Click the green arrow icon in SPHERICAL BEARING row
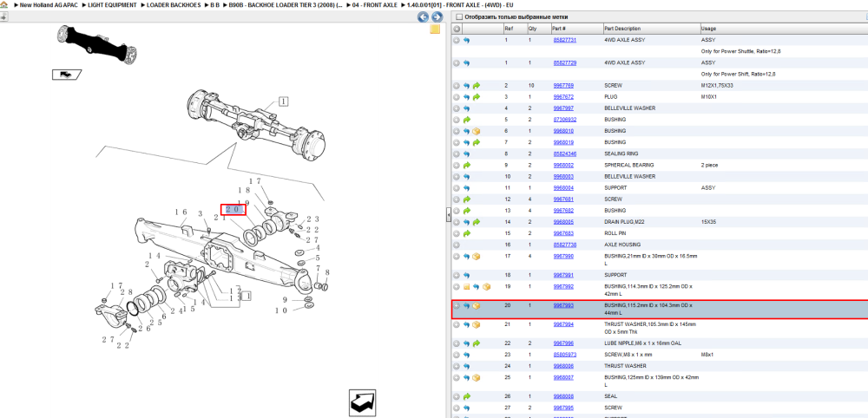Viewport: 868px width, 418px height. (x=466, y=166)
